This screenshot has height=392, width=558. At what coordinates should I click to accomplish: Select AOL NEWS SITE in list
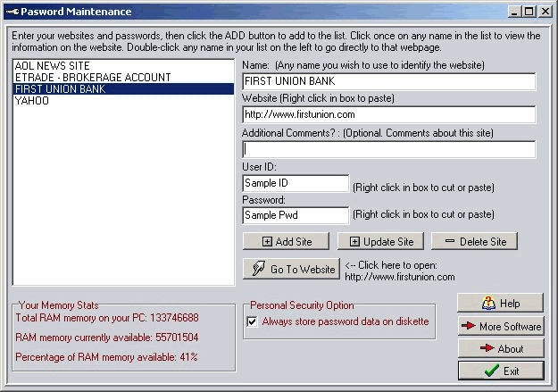123,65
